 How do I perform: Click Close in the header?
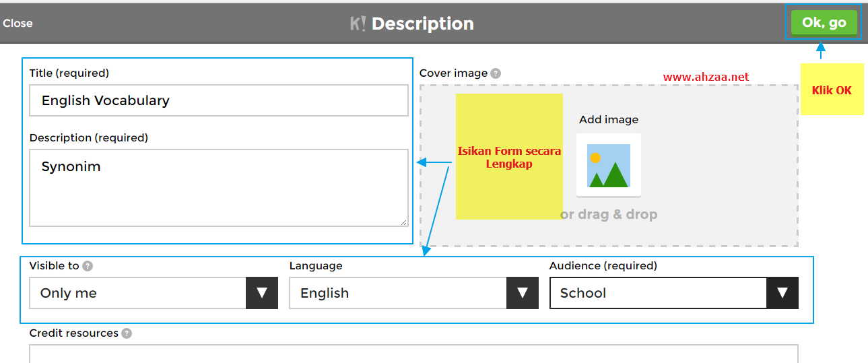point(18,24)
